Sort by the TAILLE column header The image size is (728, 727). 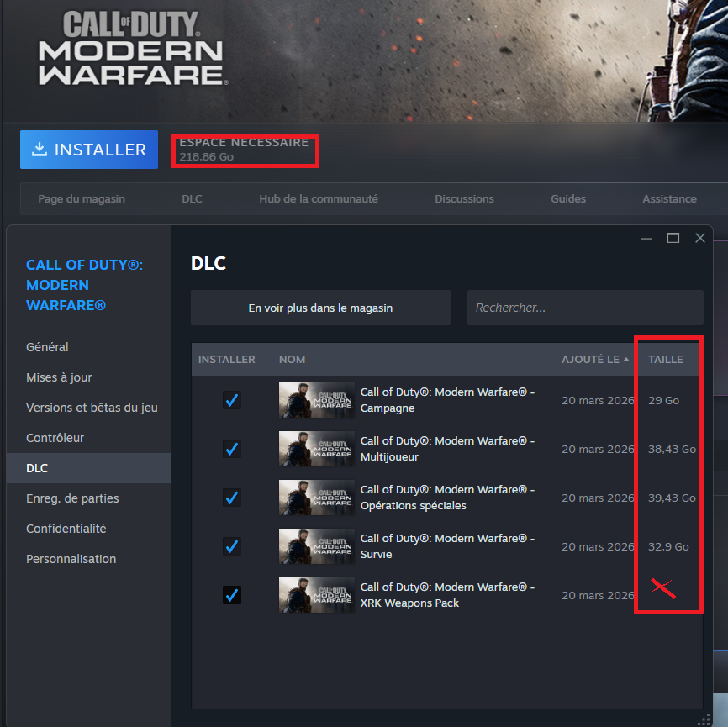click(x=665, y=360)
